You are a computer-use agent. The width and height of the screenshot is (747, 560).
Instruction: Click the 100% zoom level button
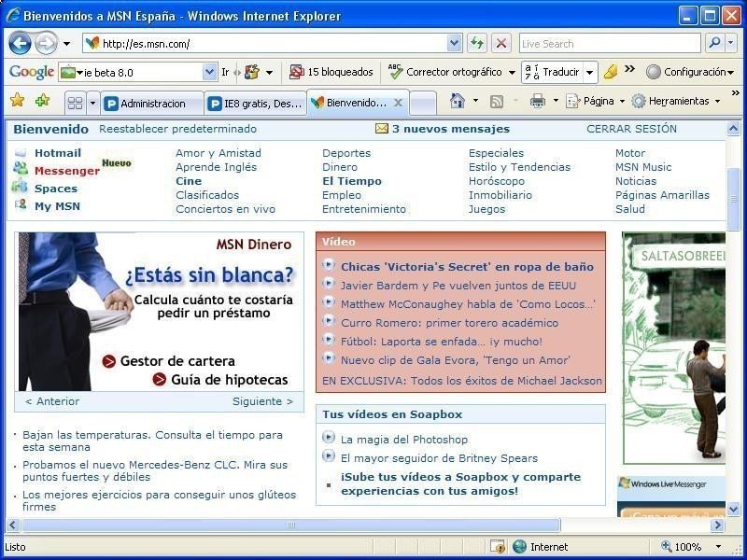pyautogui.click(x=683, y=547)
